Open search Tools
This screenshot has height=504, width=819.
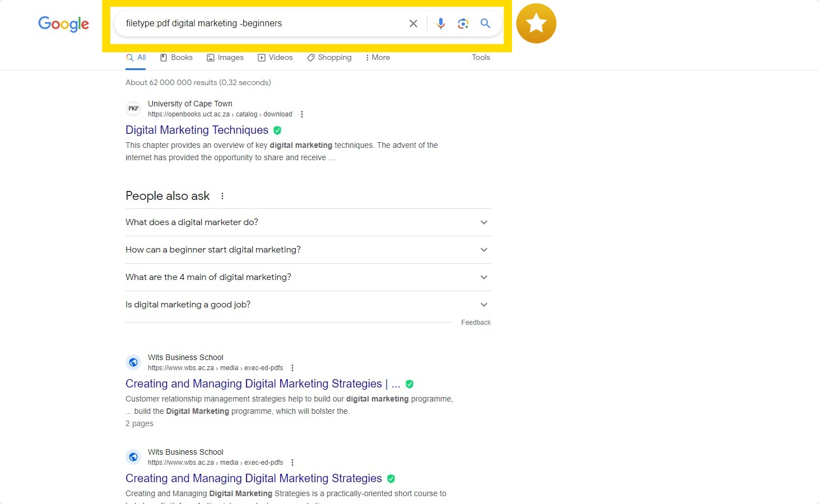(x=481, y=57)
